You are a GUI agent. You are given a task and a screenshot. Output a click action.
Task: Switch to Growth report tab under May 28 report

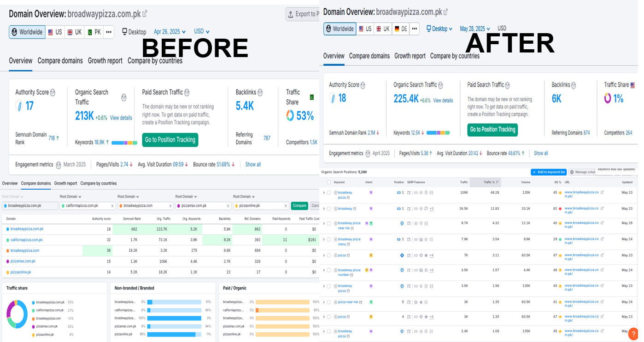410,56
